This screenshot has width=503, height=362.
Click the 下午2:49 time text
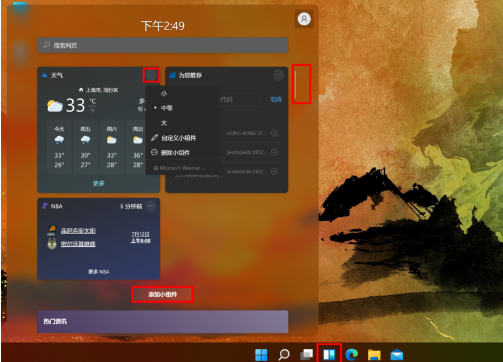163,26
